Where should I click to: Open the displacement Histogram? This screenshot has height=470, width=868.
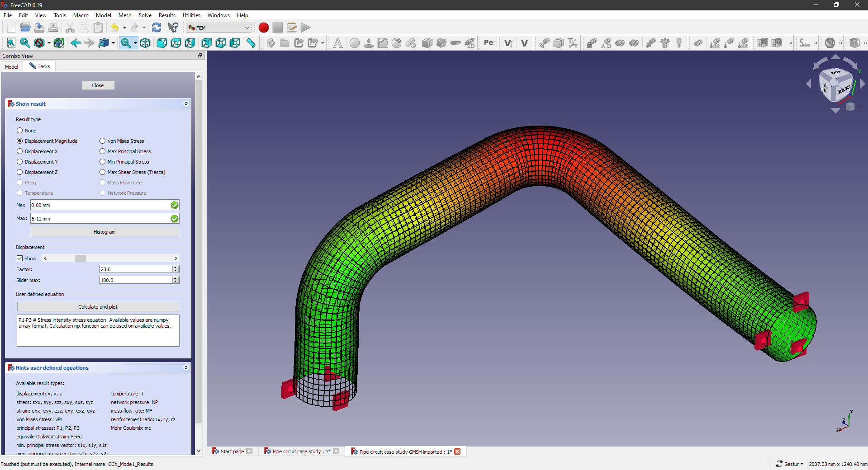point(104,231)
